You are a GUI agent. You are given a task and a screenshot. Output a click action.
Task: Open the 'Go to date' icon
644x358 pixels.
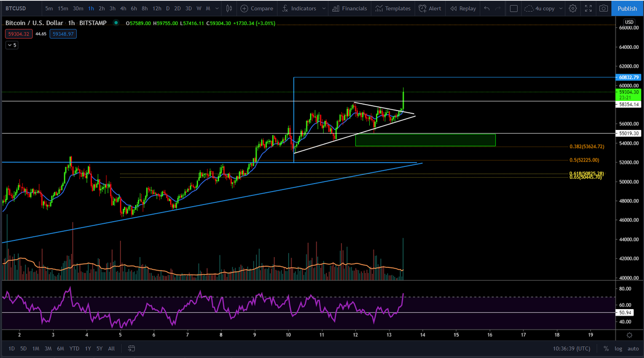pyautogui.click(x=131, y=348)
